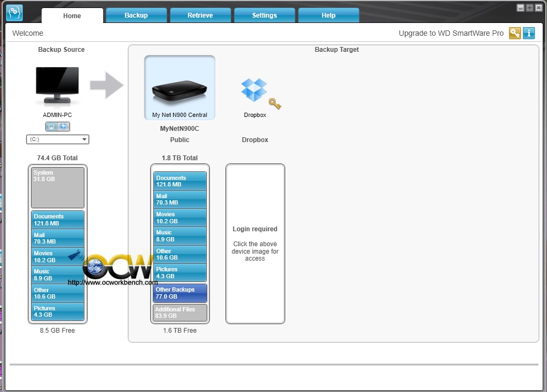The height and width of the screenshot is (392, 547).
Task: Click the MyNetN900C device name
Action: 179,129
